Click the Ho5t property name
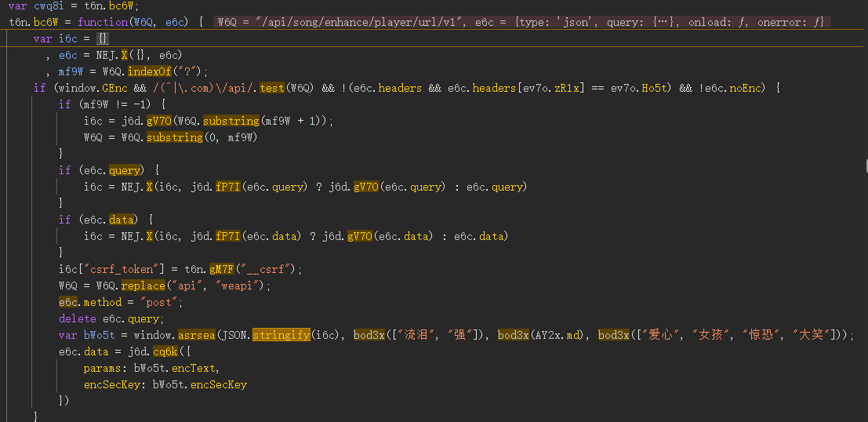The width and height of the screenshot is (868, 422). point(654,89)
